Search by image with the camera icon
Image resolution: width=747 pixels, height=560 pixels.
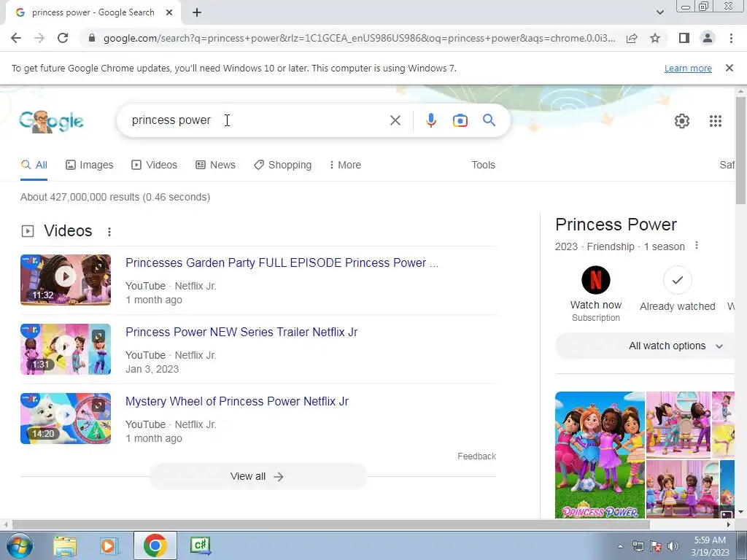(460, 120)
